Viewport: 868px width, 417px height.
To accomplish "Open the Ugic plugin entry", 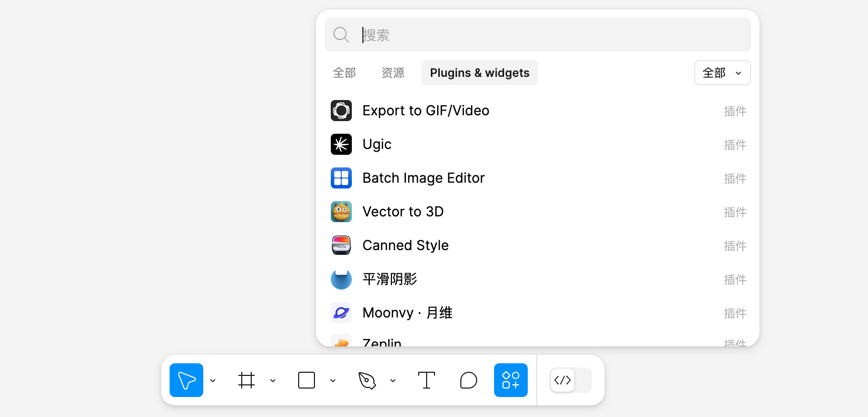I will click(x=538, y=144).
